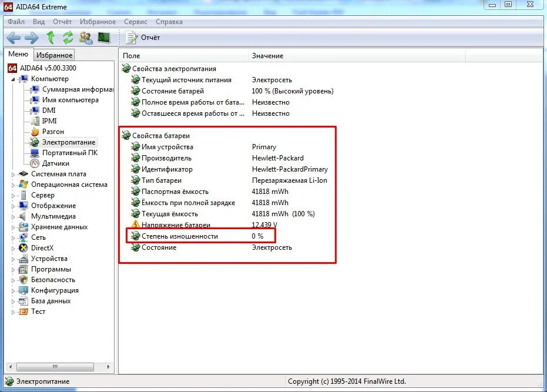Viewport: 547px width, 392px height.
Task: Click the Поле column header
Action: (184, 55)
